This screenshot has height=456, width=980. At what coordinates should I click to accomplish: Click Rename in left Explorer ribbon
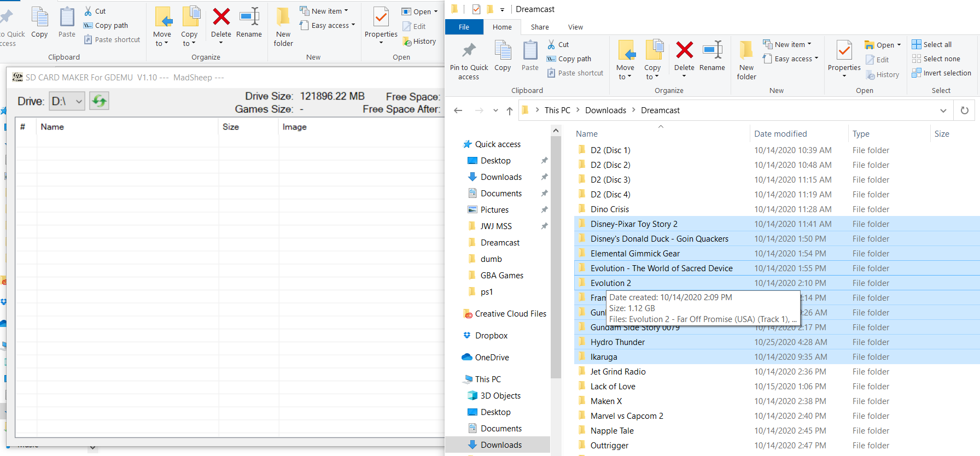pyautogui.click(x=249, y=22)
